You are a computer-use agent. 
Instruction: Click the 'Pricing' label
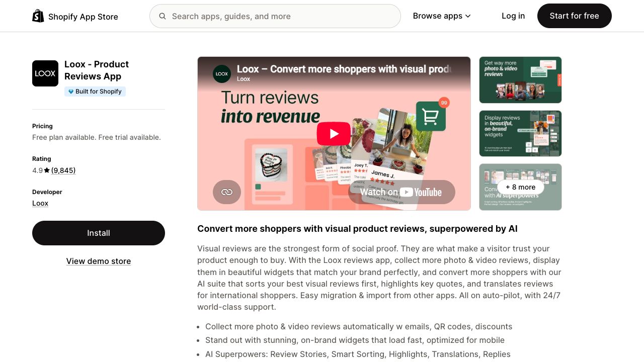(x=42, y=126)
